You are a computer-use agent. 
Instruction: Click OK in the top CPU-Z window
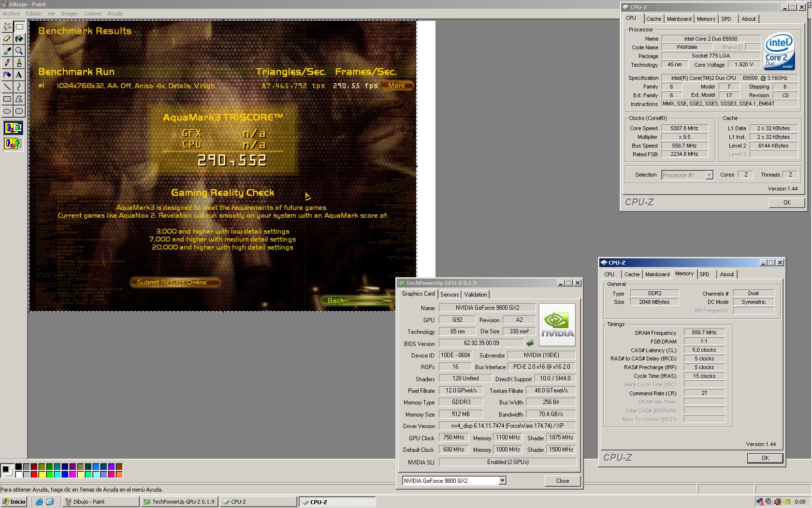(x=787, y=203)
